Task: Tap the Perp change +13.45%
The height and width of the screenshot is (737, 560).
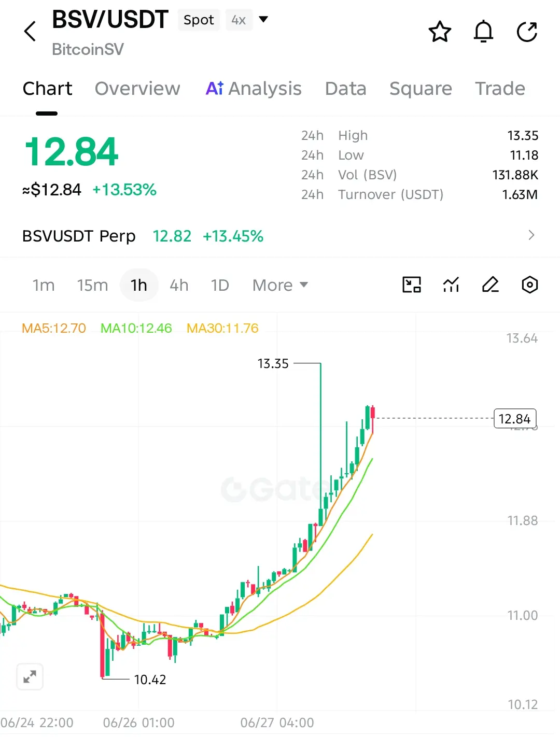Action: 233,236
